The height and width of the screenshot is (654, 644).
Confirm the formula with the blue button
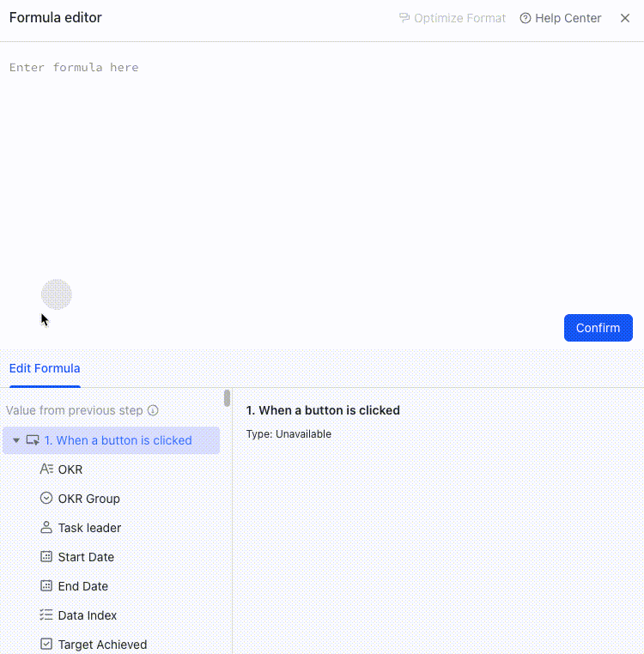click(598, 328)
